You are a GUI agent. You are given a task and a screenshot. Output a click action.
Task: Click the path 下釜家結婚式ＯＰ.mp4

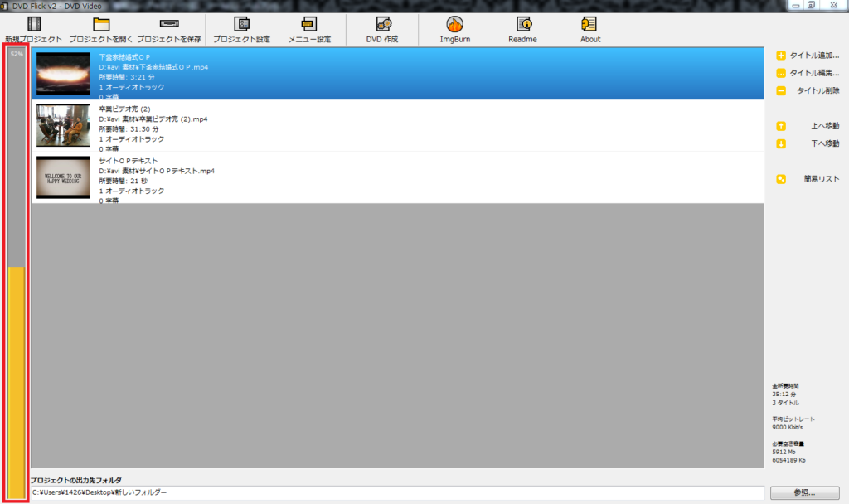(x=153, y=67)
